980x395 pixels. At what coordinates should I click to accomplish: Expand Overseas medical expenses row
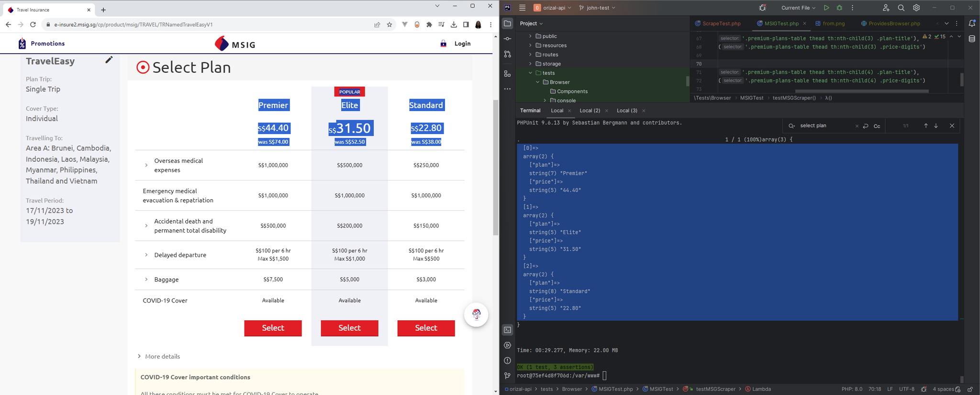(146, 165)
